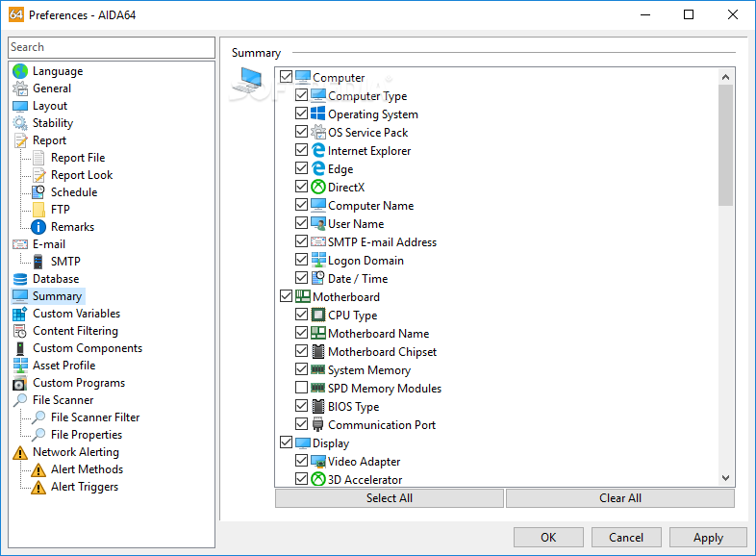Viewport: 756px width, 556px height.
Task: Click the Remarks info icon
Action: (x=38, y=227)
